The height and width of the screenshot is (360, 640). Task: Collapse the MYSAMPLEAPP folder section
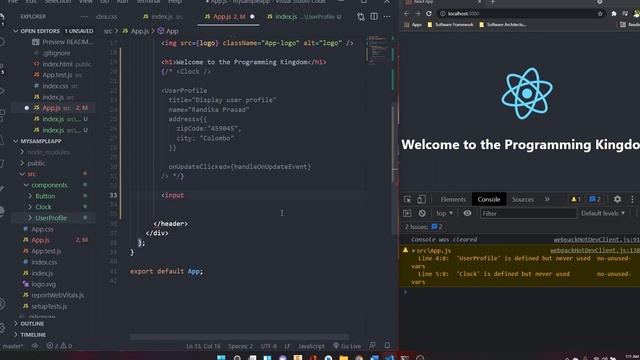click(16, 141)
